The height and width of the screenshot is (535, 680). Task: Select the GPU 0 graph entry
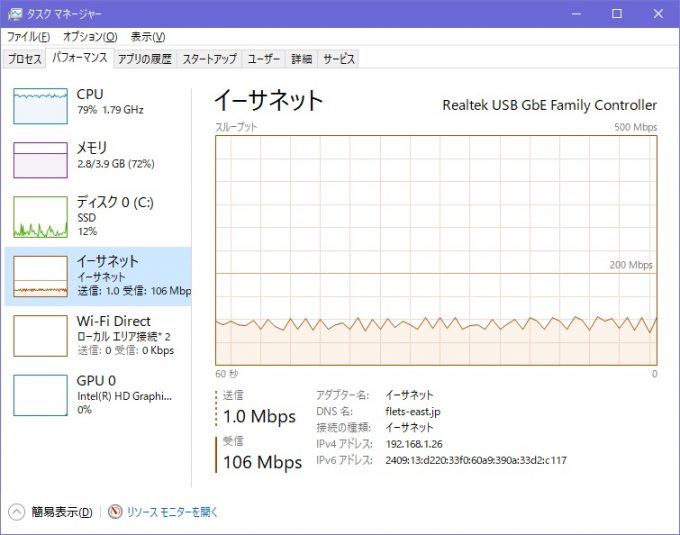coord(40,394)
